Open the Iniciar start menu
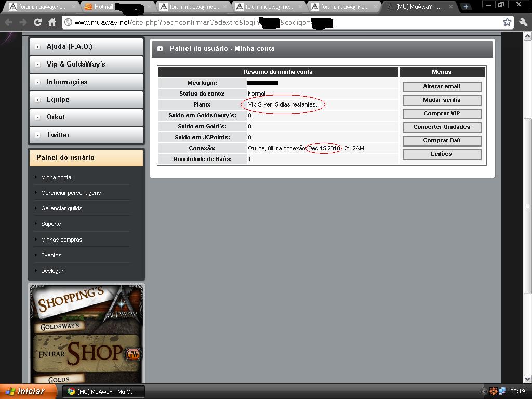Screen dimensions: 532x399 click(26, 391)
